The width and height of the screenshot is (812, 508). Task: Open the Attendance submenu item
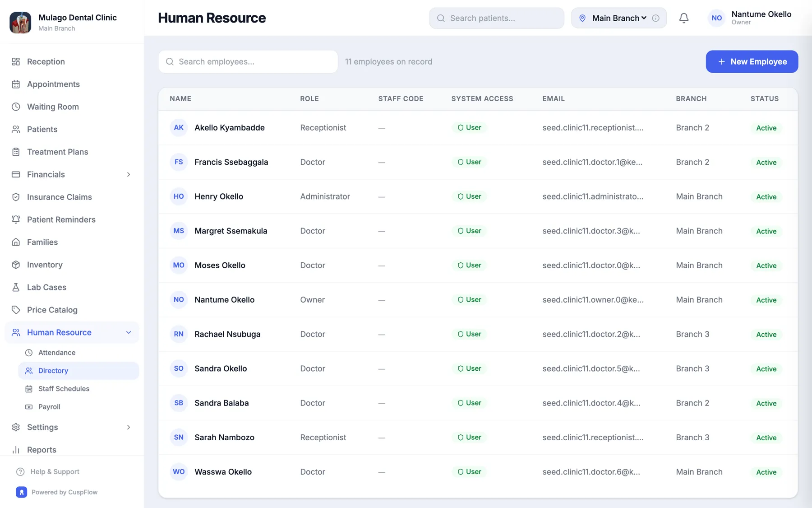pyautogui.click(x=78, y=353)
